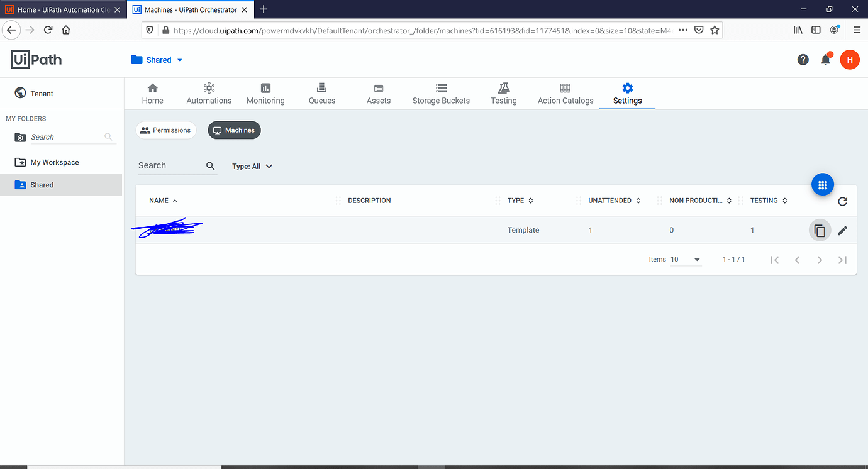Copy the machine template entry
This screenshot has width=868, height=469.
(820, 230)
